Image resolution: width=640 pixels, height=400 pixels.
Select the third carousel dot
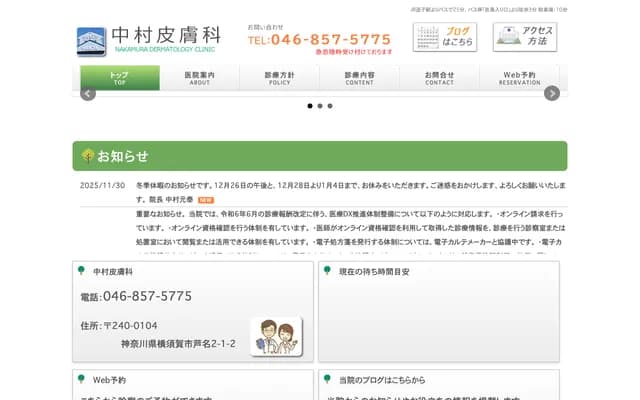click(x=330, y=105)
